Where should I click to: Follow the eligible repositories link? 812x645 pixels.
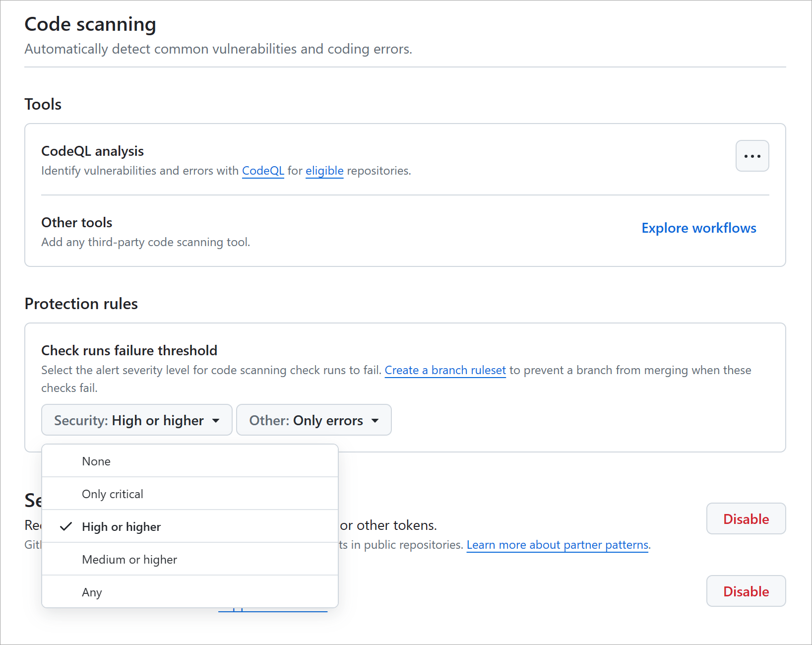click(x=324, y=171)
